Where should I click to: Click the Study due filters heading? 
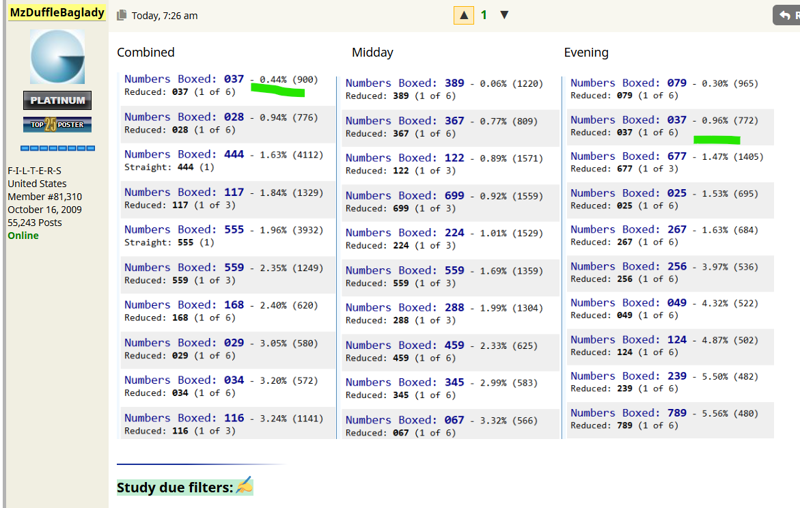[175, 488]
